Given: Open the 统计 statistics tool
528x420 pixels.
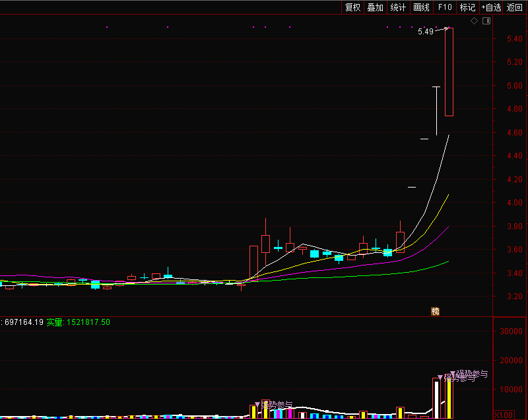Looking at the screenshot, I should 398,7.
